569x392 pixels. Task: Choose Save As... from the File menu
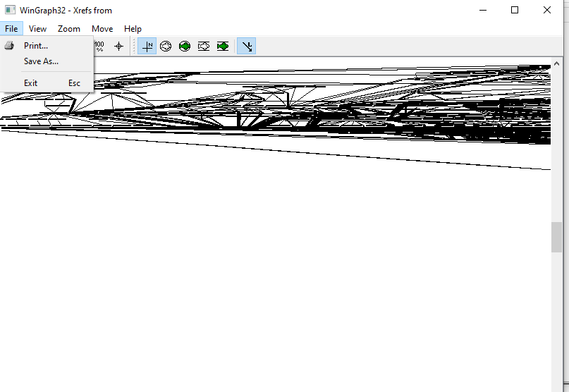coord(41,61)
